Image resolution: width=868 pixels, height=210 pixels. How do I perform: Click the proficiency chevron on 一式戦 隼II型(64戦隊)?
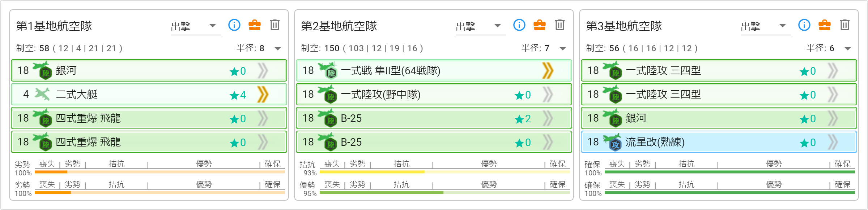(x=548, y=71)
